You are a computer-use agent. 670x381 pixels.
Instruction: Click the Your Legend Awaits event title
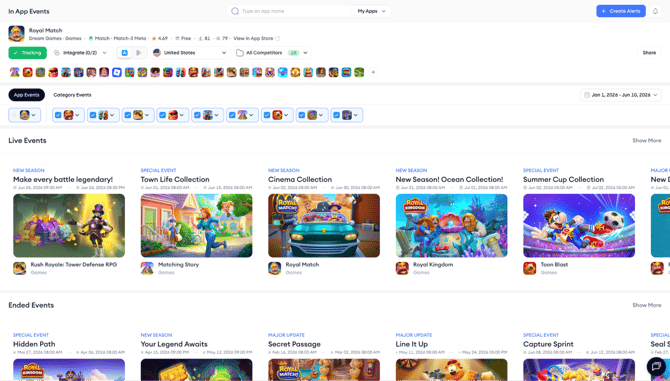point(174,344)
